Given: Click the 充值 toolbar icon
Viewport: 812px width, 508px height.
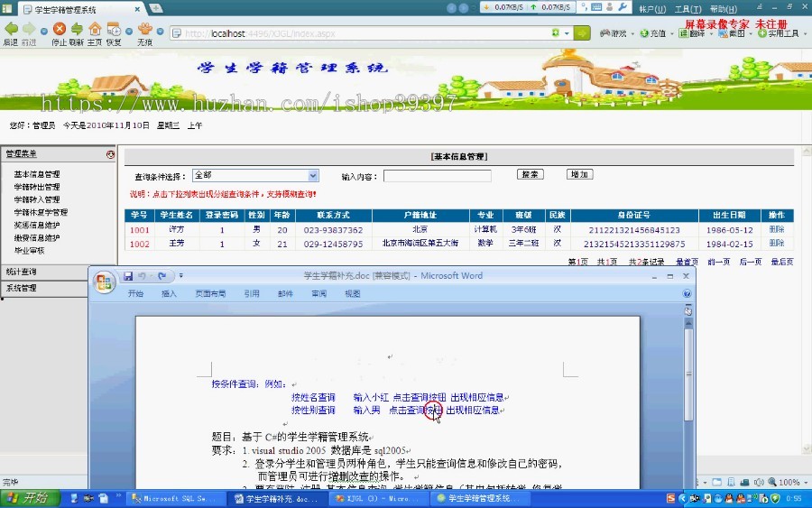Looking at the screenshot, I should point(644,33).
